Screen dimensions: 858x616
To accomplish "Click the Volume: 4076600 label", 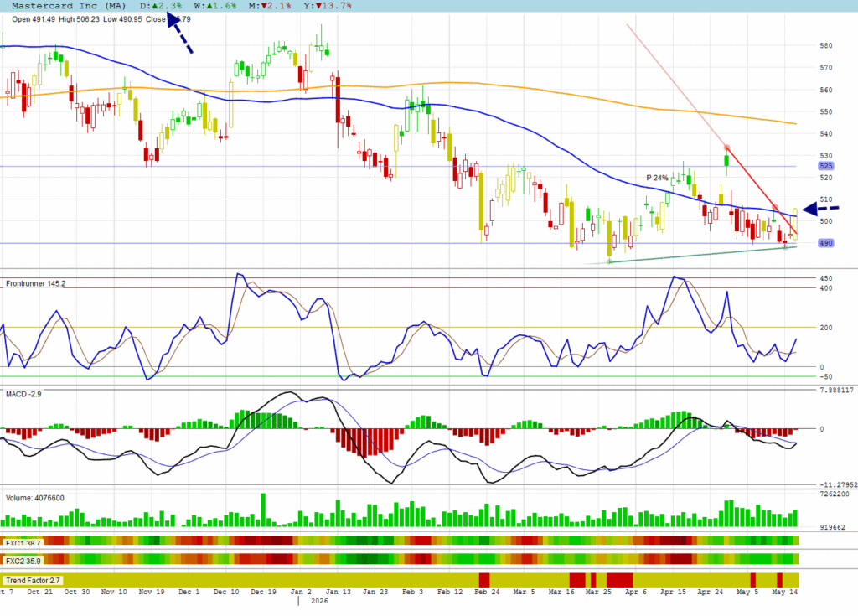I will point(35,499).
